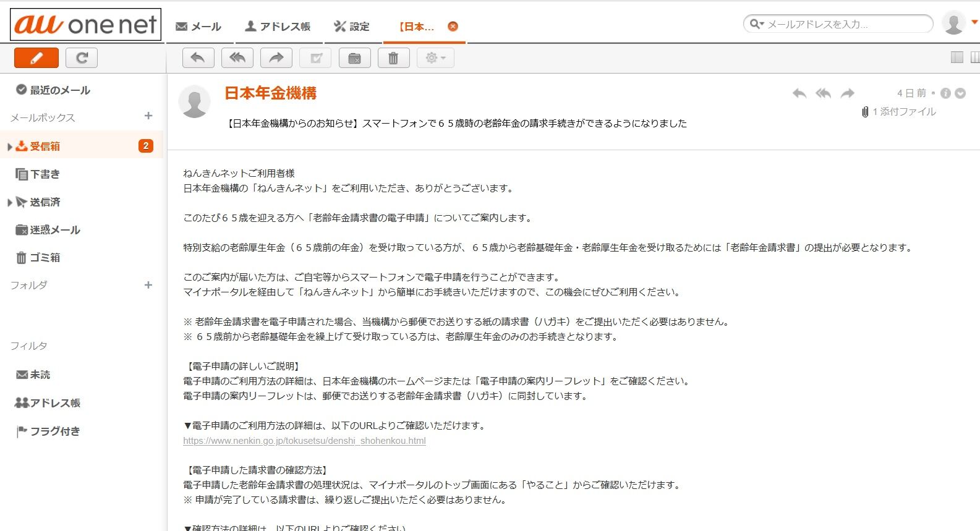Screen dimensions: 980x531
Task: Open the 下書き drafts folder
Action: (38, 174)
